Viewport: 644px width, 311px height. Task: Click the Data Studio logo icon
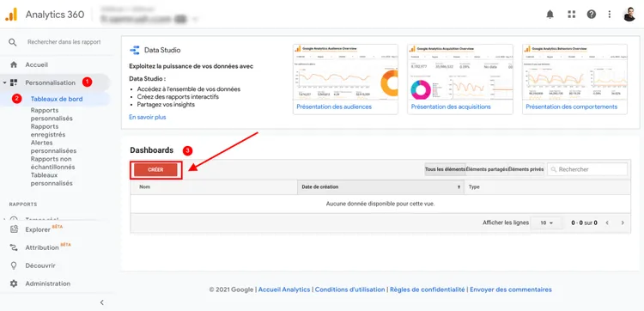click(135, 50)
